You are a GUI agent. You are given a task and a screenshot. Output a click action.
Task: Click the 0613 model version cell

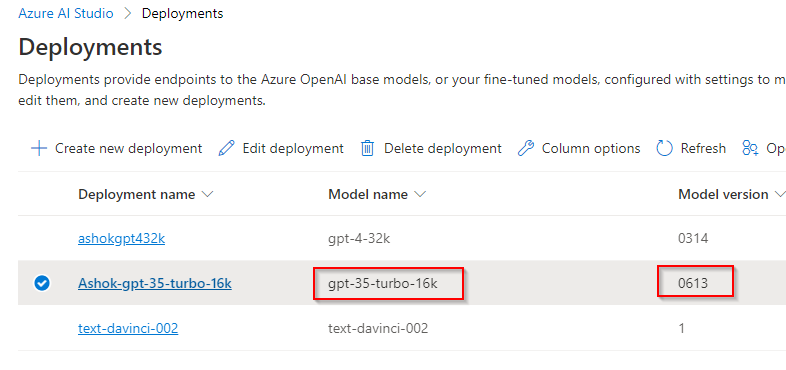693,284
